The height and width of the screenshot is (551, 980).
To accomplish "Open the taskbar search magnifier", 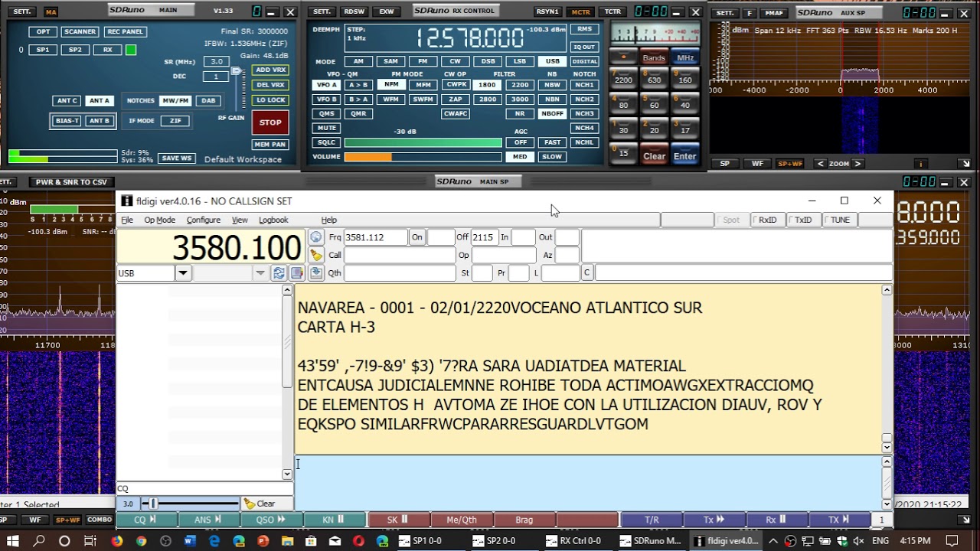I will [39, 541].
